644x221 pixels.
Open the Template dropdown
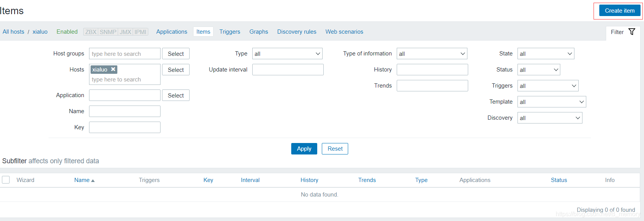tap(552, 102)
